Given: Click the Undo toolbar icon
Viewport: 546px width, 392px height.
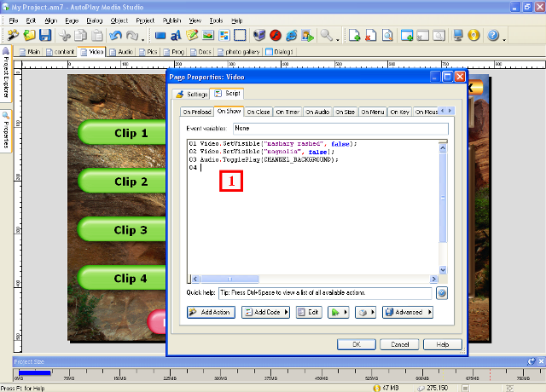Looking at the screenshot, I should pos(116,36).
